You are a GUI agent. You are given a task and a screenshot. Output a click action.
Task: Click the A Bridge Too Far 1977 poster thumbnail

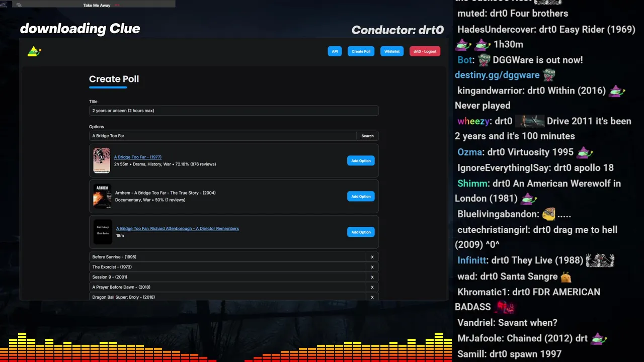click(102, 160)
